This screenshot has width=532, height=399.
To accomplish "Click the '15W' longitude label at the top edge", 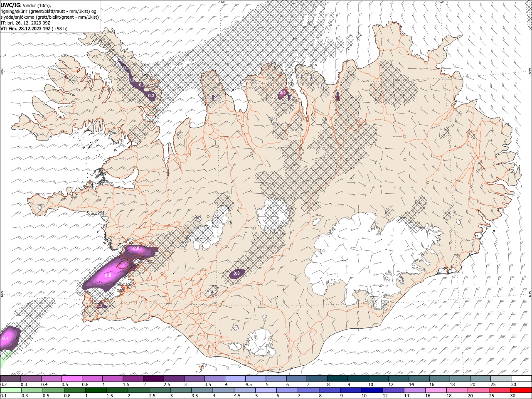I will tap(440, 2).
